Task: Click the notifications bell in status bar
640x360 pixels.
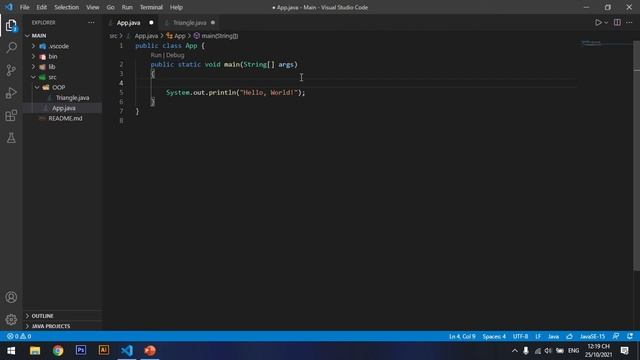Action: 630,336
